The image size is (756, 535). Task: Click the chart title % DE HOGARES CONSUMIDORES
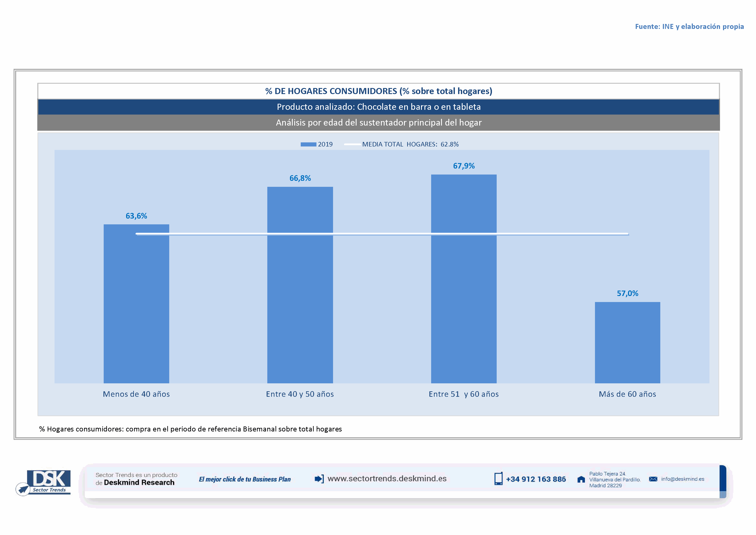coord(379,91)
